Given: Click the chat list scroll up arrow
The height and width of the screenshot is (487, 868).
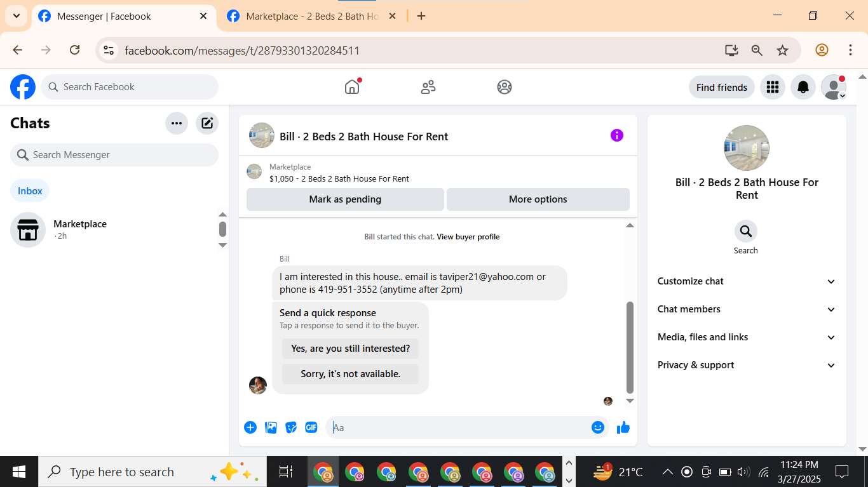Looking at the screenshot, I should pyautogui.click(x=222, y=215).
